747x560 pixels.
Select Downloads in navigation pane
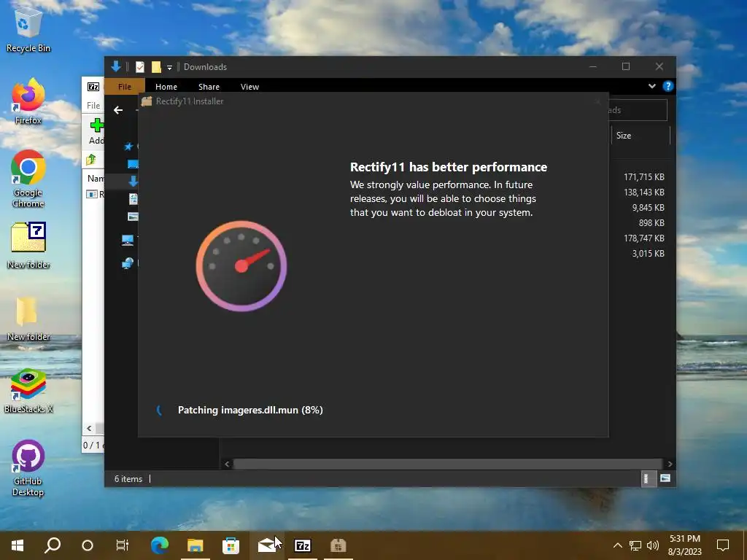coord(133,181)
